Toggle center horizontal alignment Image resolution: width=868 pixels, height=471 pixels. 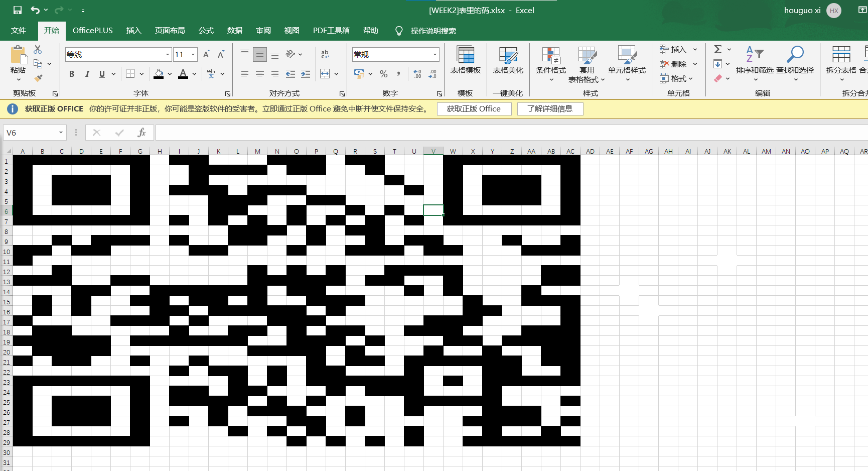pyautogui.click(x=260, y=74)
